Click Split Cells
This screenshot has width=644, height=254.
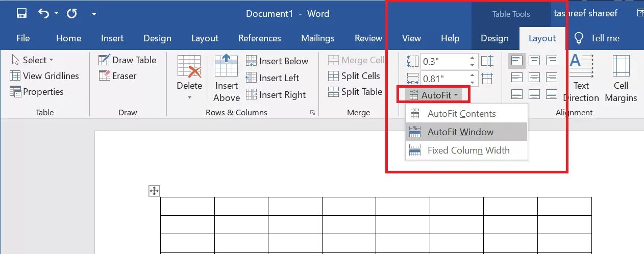tap(354, 76)
